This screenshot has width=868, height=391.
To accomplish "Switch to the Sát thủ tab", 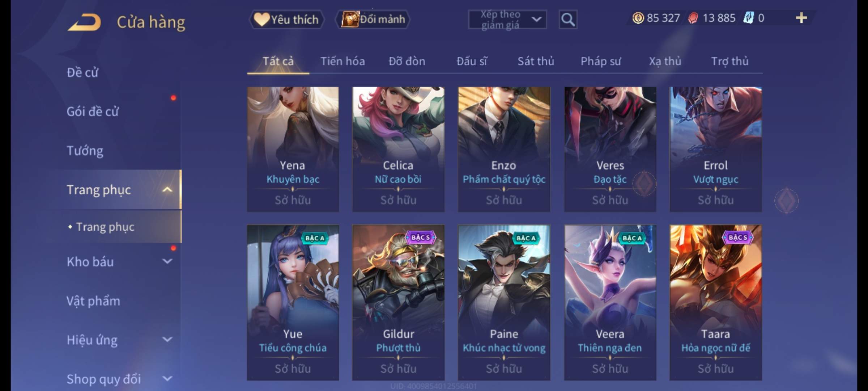I will pyautogui.click(x=536, y=61).
